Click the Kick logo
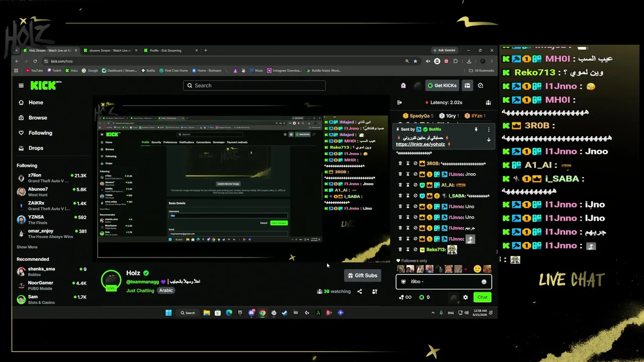The width and height of the screenshot is (644, 362). 45,85
